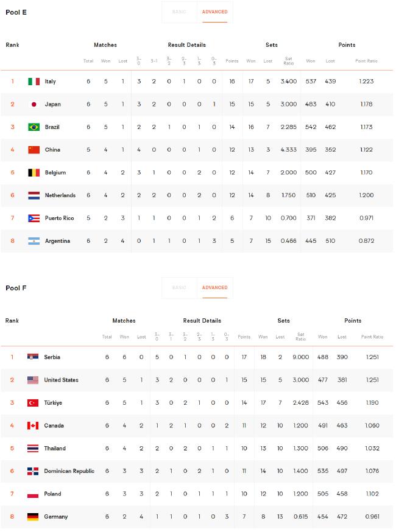Open the Argentina team link
Image resolution: width=396 pixels, height=532 pixels.
[57, 241]
